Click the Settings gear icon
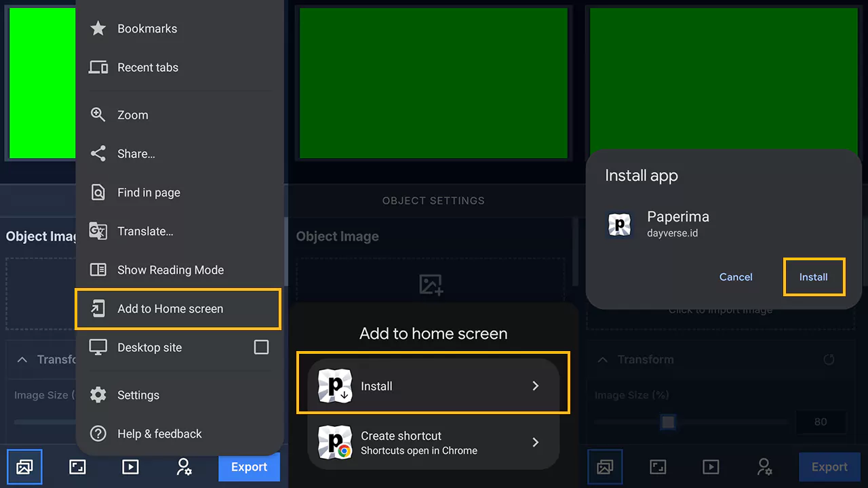Screen dimensions: 868x488 (98, 394)
